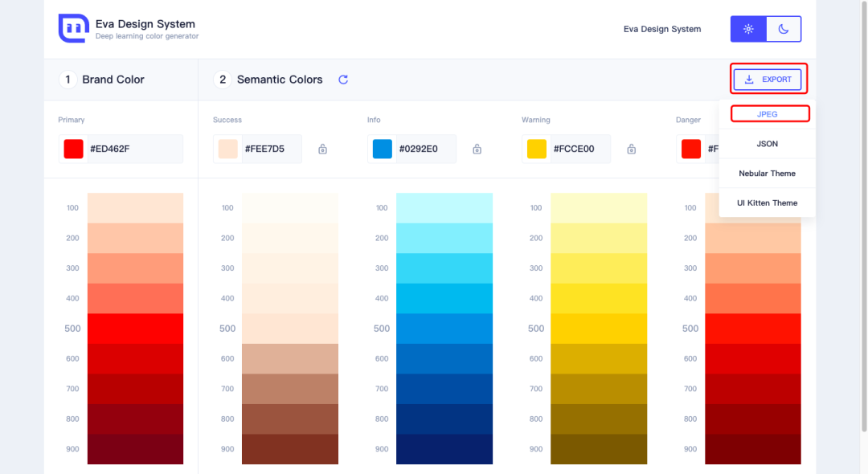Click the Eva Design System logo icon
Screen dimensions: 868x474
click(73, 28)
